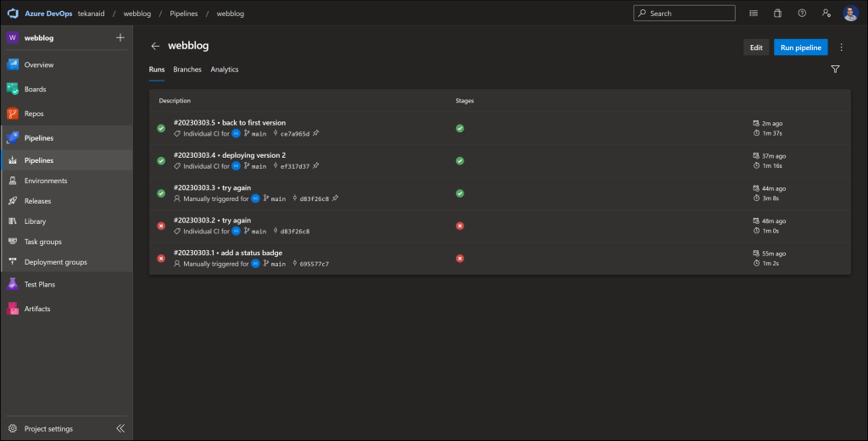Click the Description column header
Screen dimensions: 868x441
point(175,101)
